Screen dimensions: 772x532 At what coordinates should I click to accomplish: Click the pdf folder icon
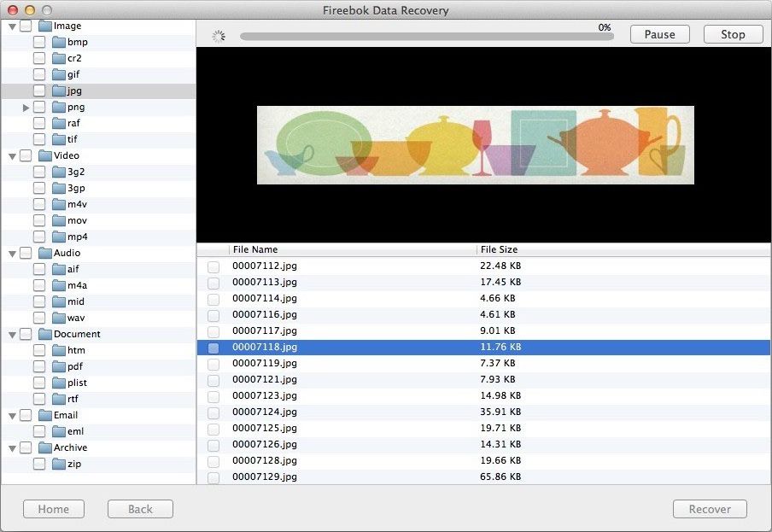(x=59, y=367)
